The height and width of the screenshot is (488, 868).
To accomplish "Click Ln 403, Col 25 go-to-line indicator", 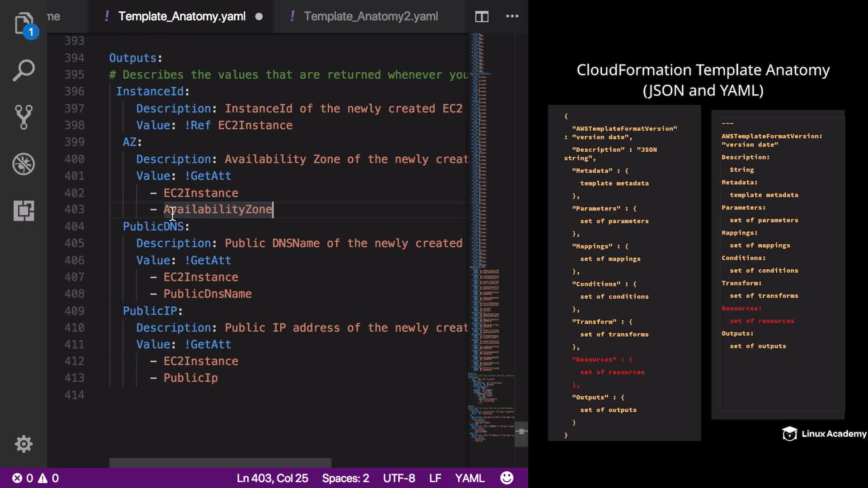I will tap(272, 478).
